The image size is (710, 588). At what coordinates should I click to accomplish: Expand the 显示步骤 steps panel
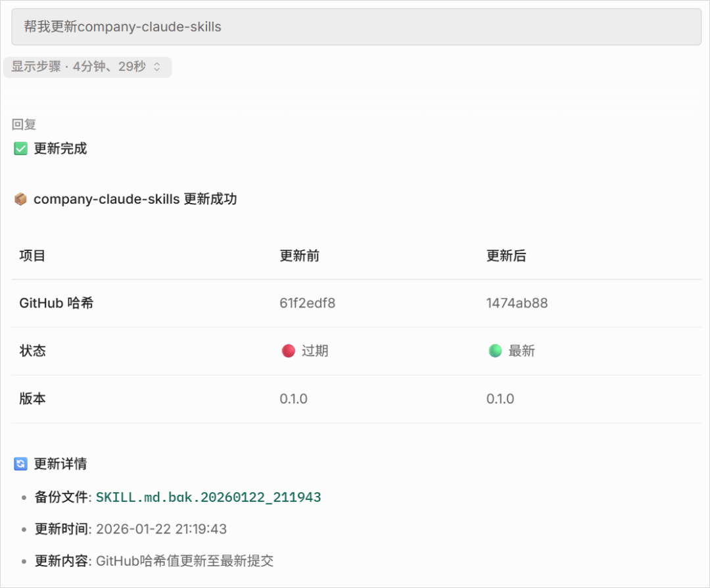pyautogui.click(x=87, y=67)
